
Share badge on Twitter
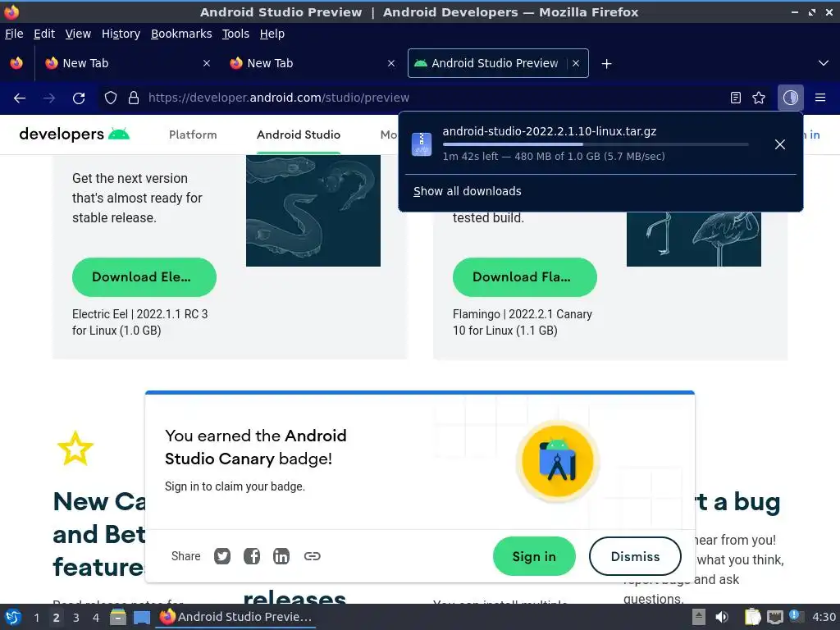(222, 556)
